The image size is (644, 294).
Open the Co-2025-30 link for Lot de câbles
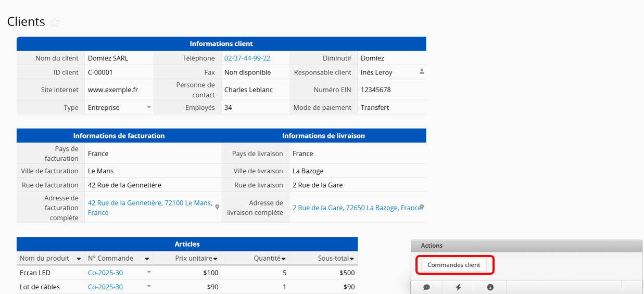[x=105, y=287]
